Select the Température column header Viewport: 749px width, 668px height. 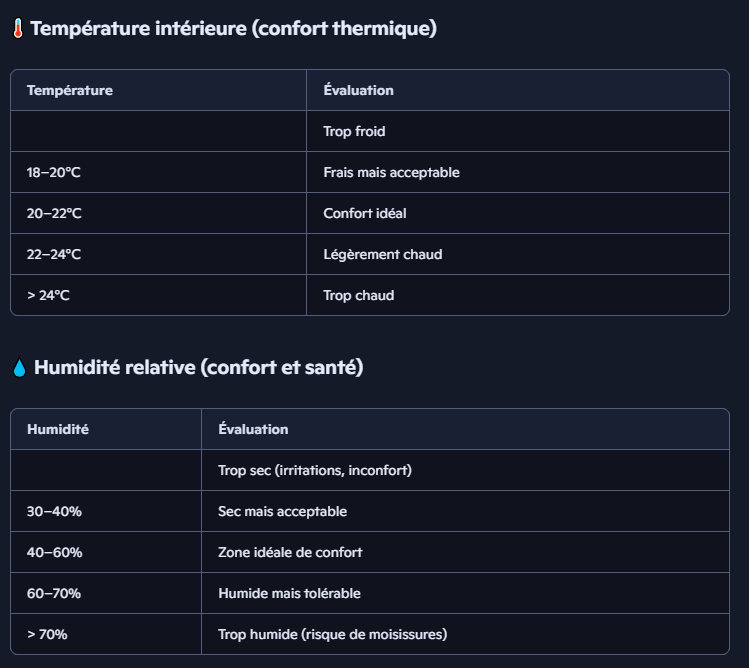tap(70, 90)
